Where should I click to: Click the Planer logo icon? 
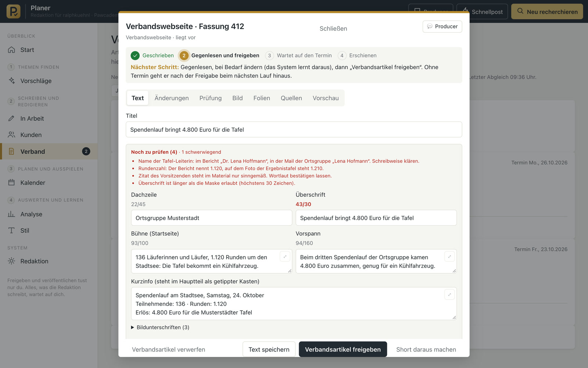[x=14, y=11]
